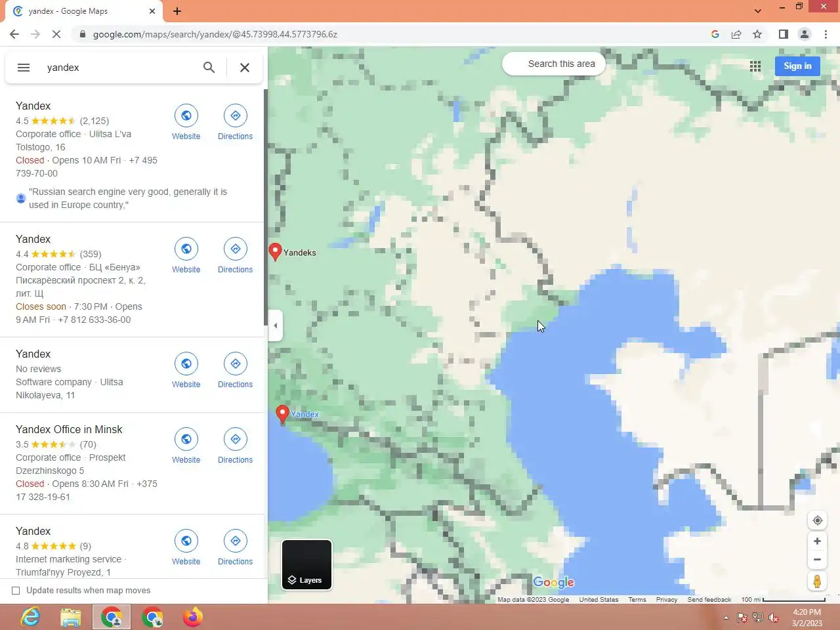Collapse the side results panel
The image size is (840, 630).
[x=276, y=325]
